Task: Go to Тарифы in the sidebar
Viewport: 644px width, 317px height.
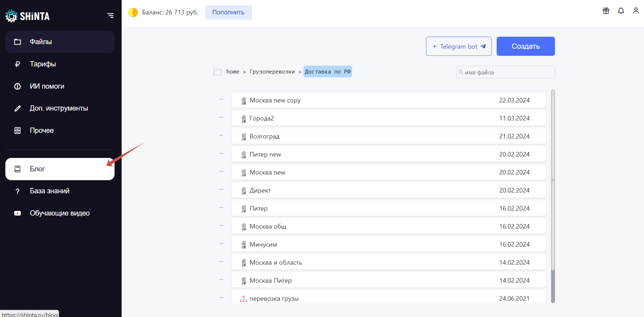Action: click(x=60, y=64)
